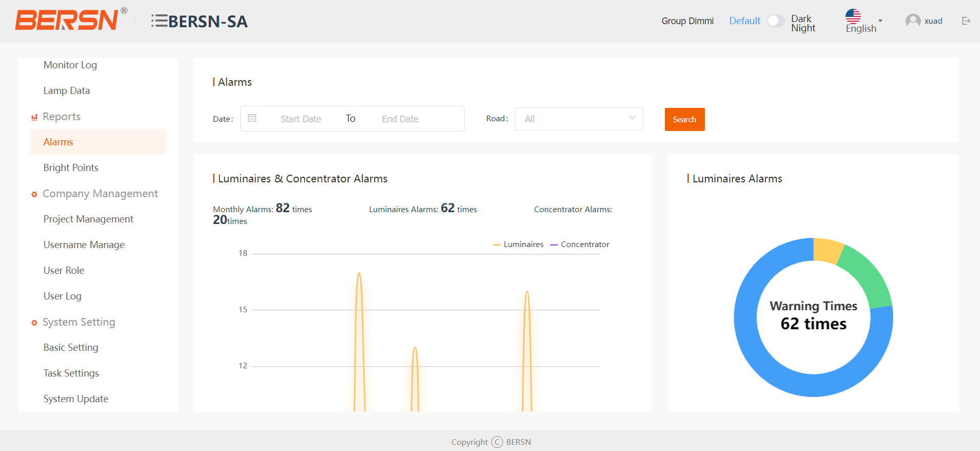Toggle the Dark Night theme switch
This screenshot has height=451, width=980.
click(775, 21)
